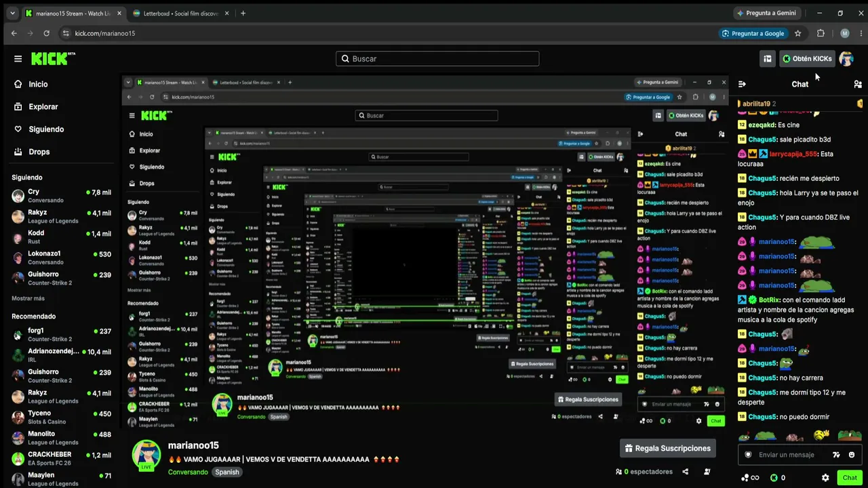Open a new browser tab
Viewport: 868px width, 488px height.
243,13
